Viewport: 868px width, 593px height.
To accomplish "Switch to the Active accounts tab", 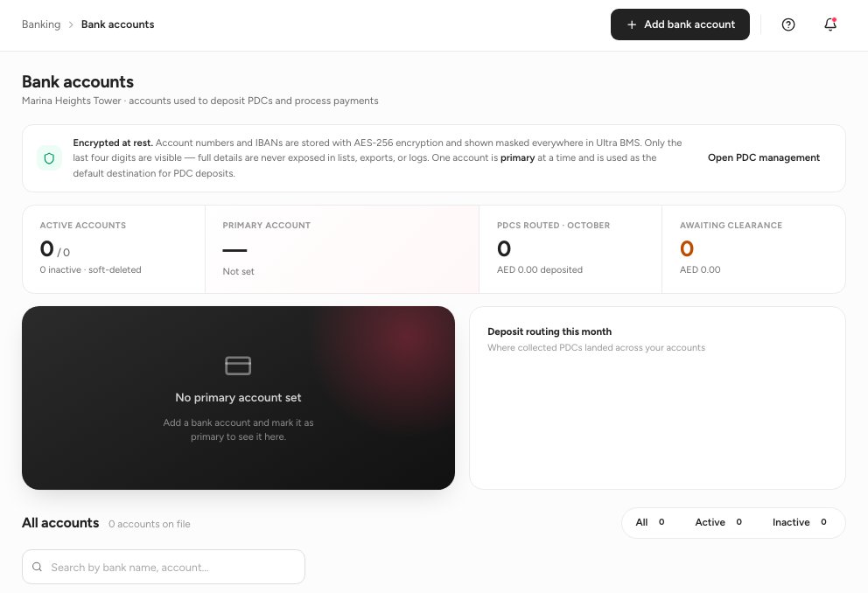I will pos(718,522).
